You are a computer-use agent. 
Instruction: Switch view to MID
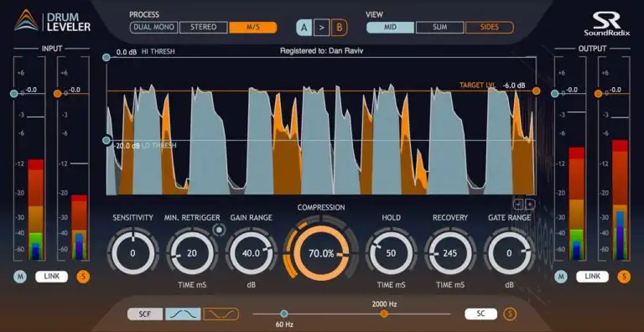390,28
